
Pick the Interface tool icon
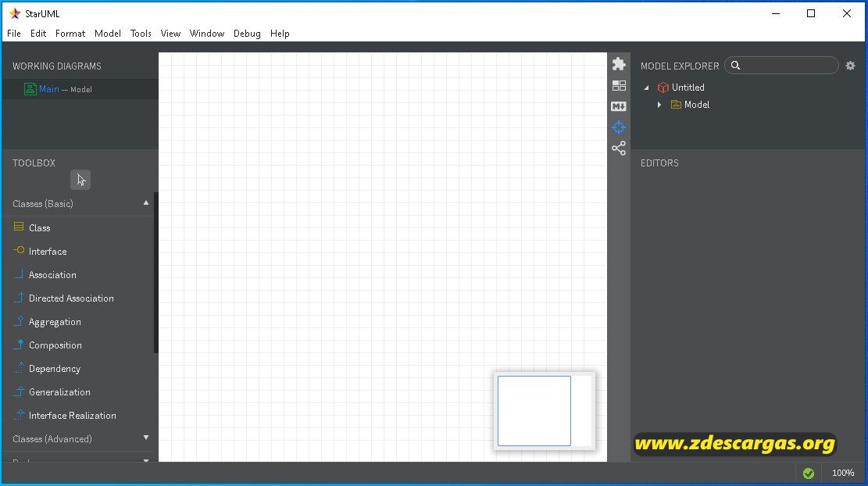[19, 250]
